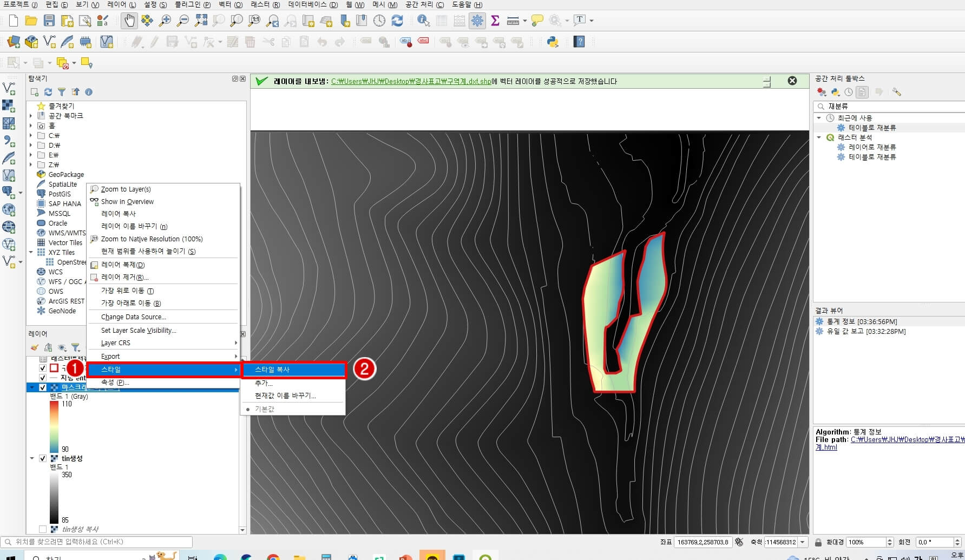Choose Change Data Source in context menu
The height and width of the screenshot is (560, 965).
click(x=163, y=317)
